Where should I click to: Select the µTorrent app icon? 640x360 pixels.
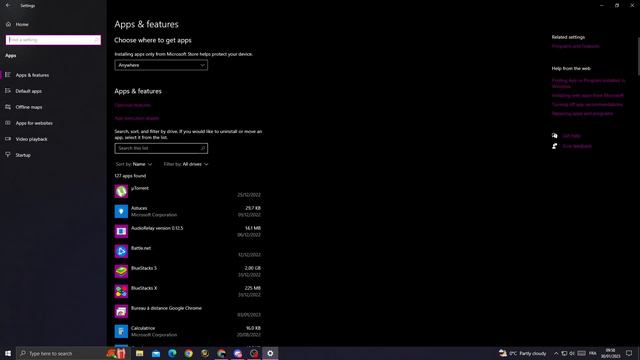click(121, 191)
